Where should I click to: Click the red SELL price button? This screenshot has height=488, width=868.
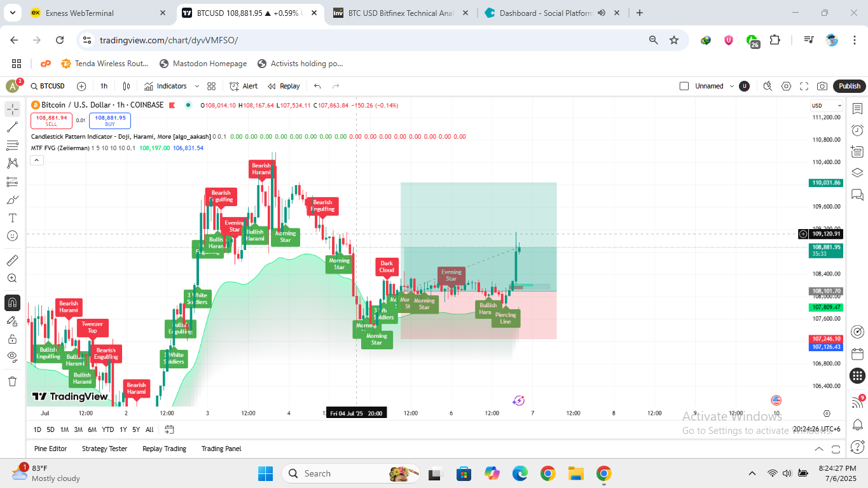(x=52, y=120)
